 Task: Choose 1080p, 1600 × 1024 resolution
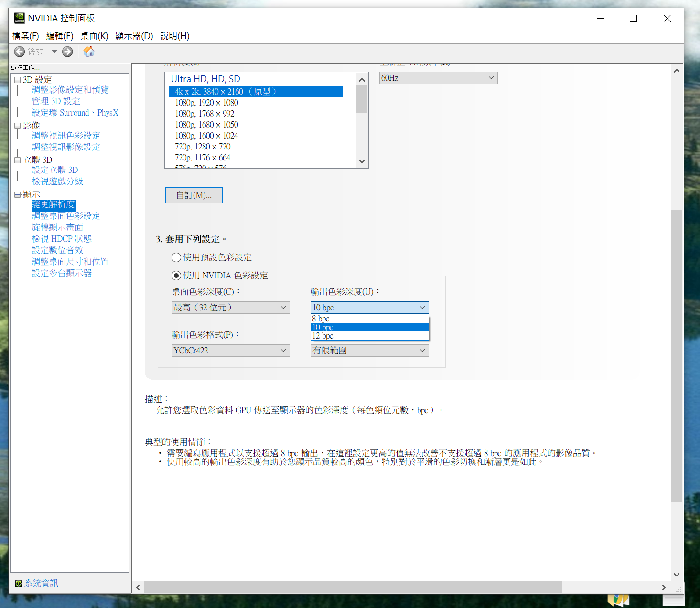pos(256,136)
